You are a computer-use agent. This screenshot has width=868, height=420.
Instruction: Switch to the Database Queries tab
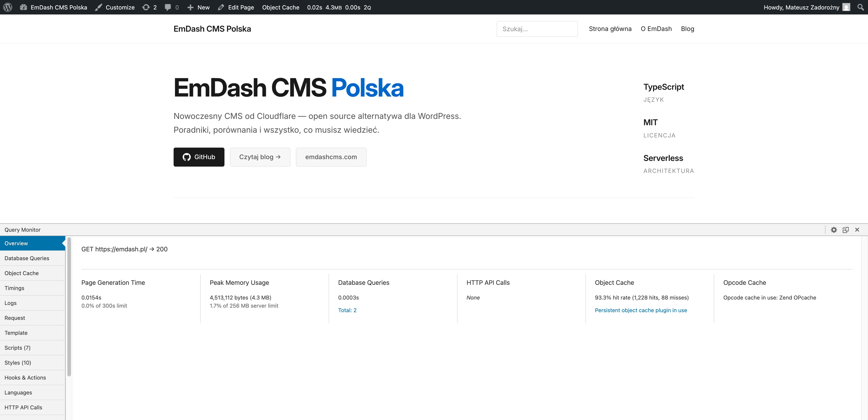[27, 258]
